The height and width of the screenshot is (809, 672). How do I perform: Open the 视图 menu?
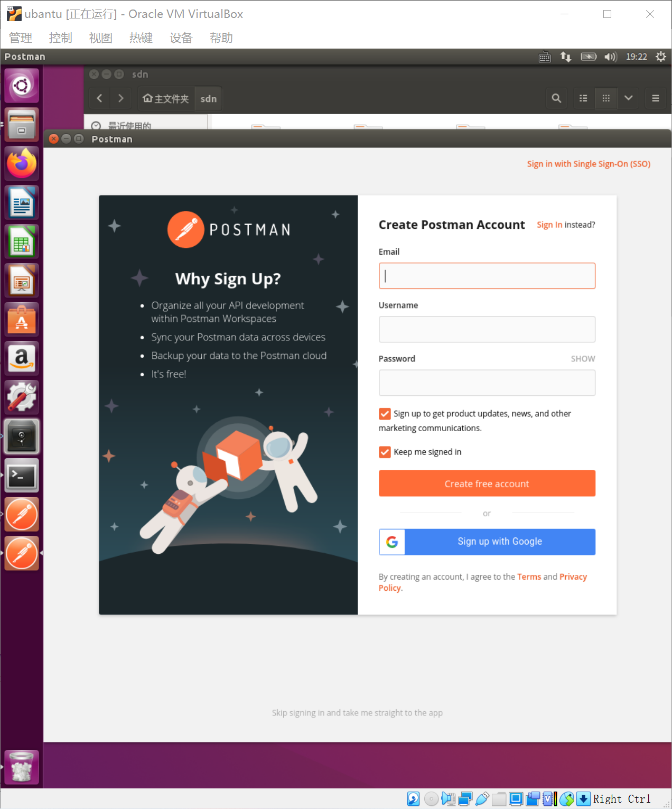click(101, 38)
